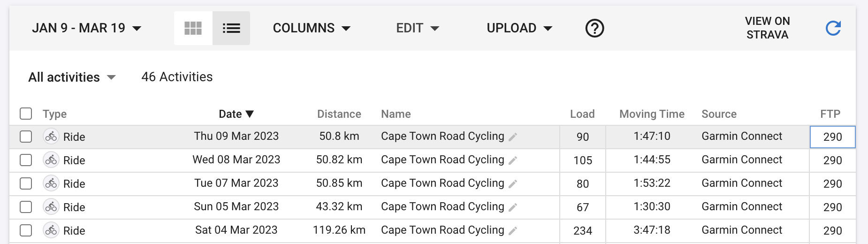Open the 119.26 km Cape Town Road Cycling activity

click(x=442, y=230)
